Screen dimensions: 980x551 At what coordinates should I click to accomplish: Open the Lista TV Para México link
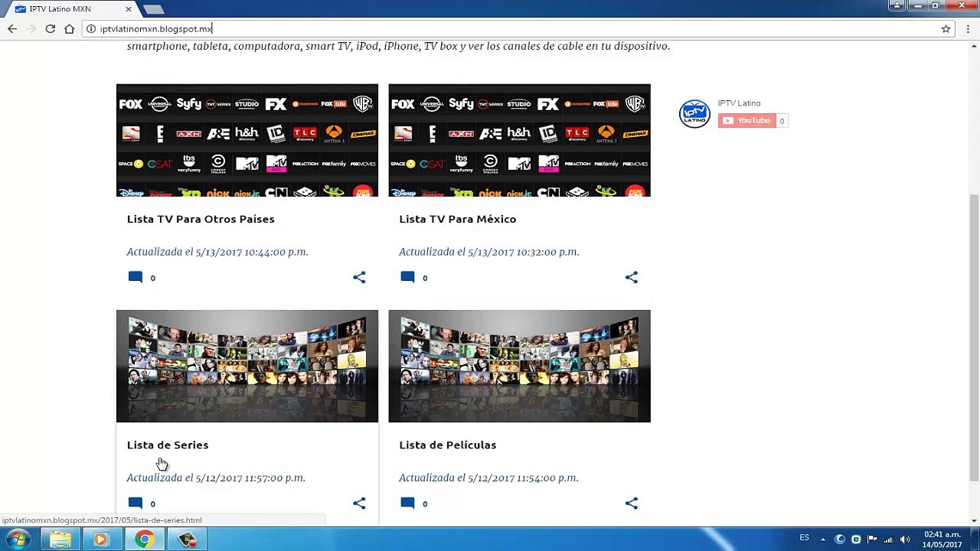coord(457,219)
